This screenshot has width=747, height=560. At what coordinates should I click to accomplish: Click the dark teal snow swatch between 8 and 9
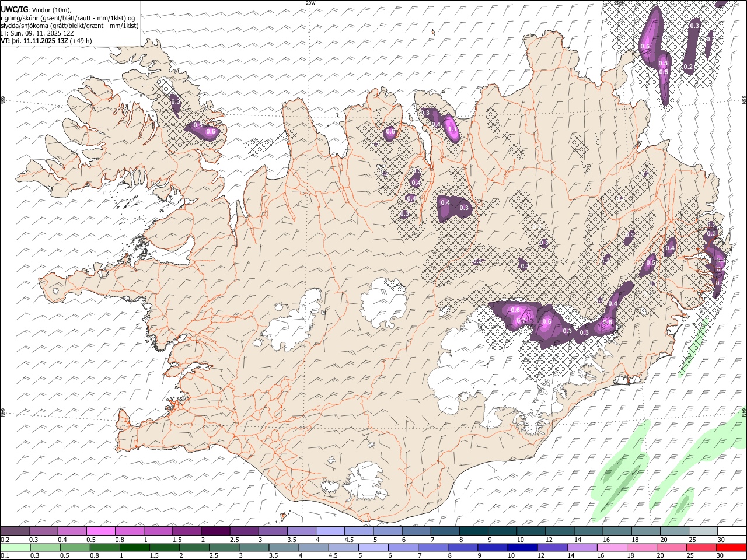pyautogui.click(x=473, y=531)
